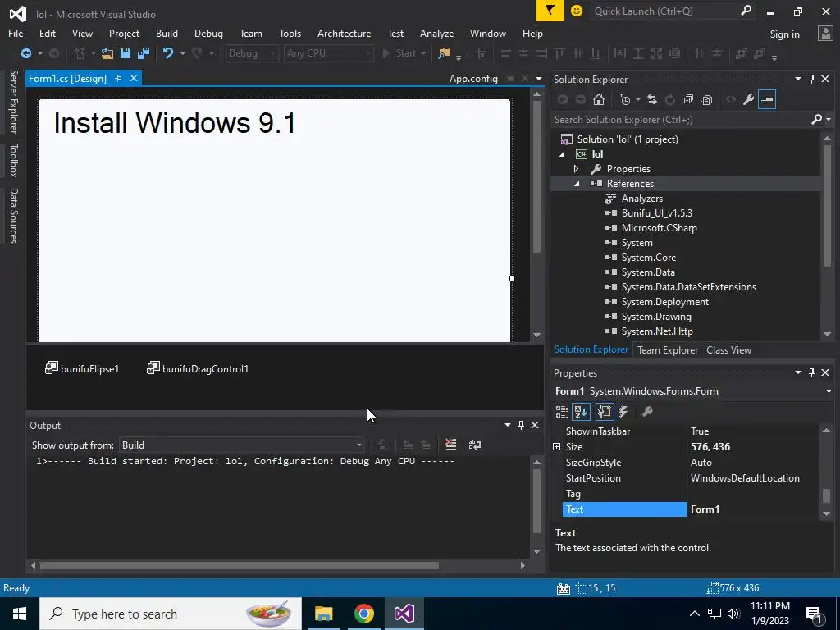This screenshot has height=630, width=840.
Task: Toggle Preview Selected Items in Solution Explorer
Action: click(x=767, y=99)
